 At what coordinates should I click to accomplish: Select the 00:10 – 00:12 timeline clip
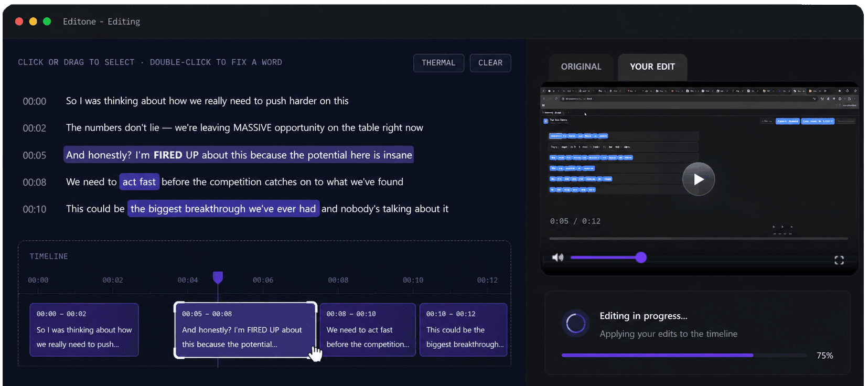[x=464, y=330]
